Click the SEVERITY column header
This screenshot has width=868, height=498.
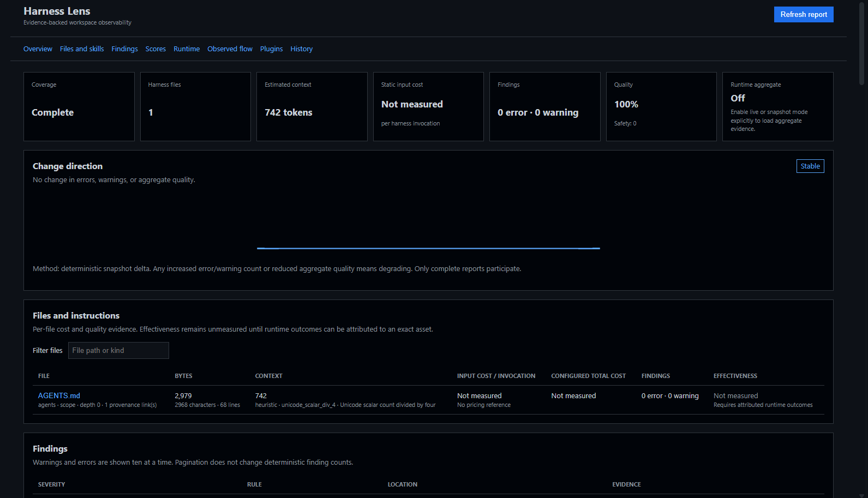(x=51, y=484)
